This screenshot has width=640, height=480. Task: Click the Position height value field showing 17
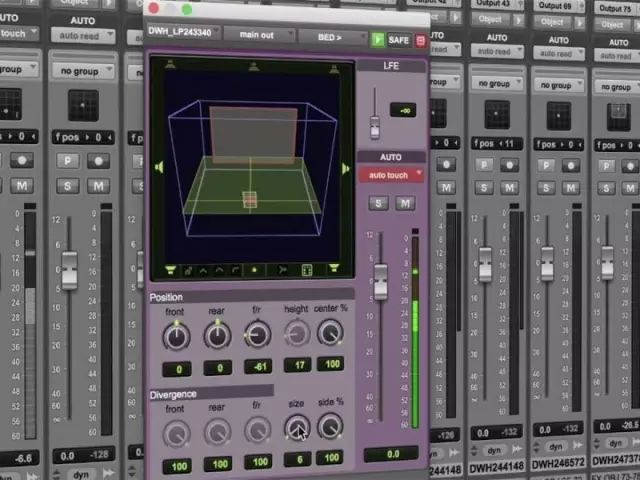pyautogui.click(x=297, y=365)
